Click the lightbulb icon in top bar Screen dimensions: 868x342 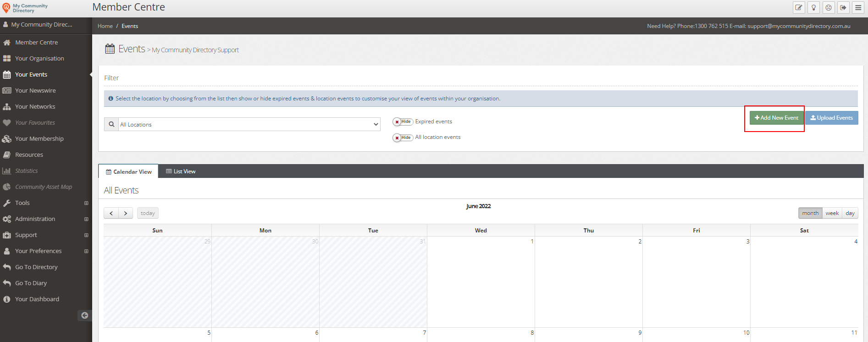tap(813, 7)
